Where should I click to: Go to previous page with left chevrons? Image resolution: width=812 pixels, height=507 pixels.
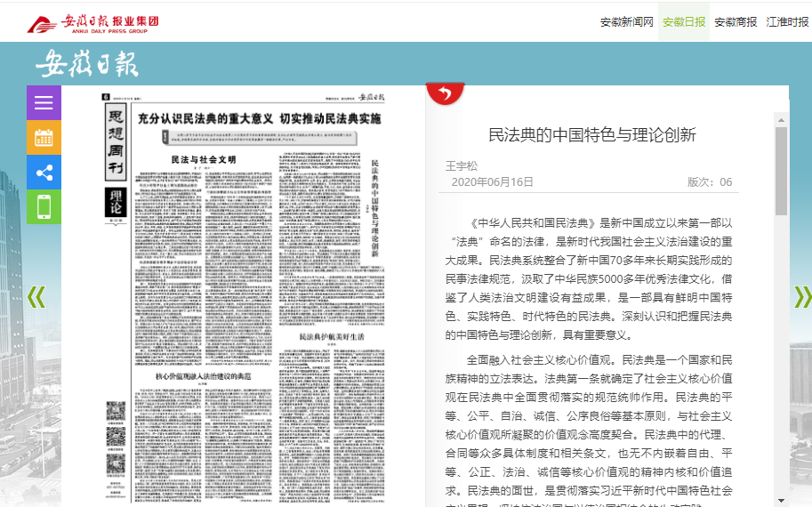[x=36, y=297]
